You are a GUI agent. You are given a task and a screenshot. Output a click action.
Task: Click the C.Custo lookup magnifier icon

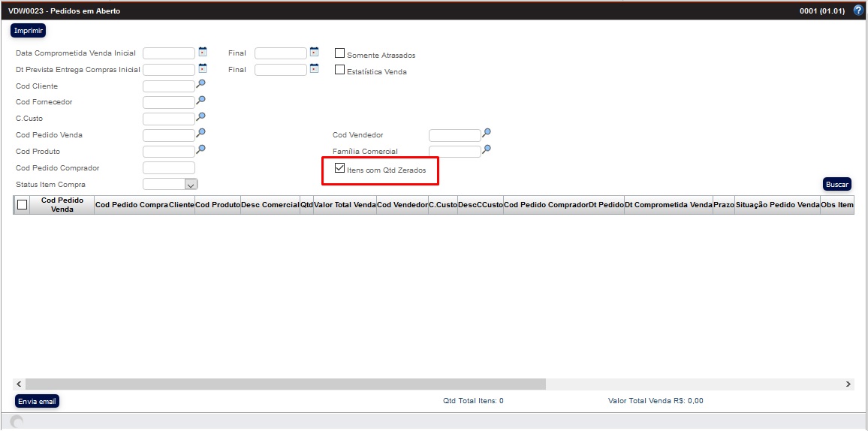tap(200, 117)
